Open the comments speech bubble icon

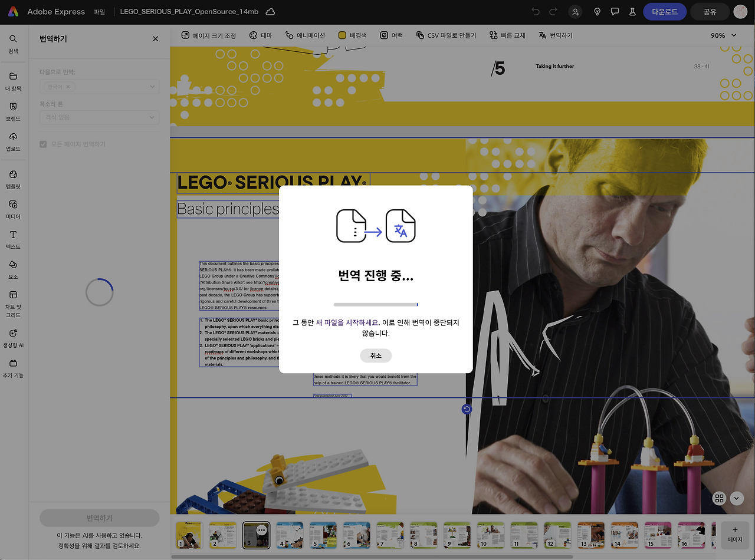[615, 12]
